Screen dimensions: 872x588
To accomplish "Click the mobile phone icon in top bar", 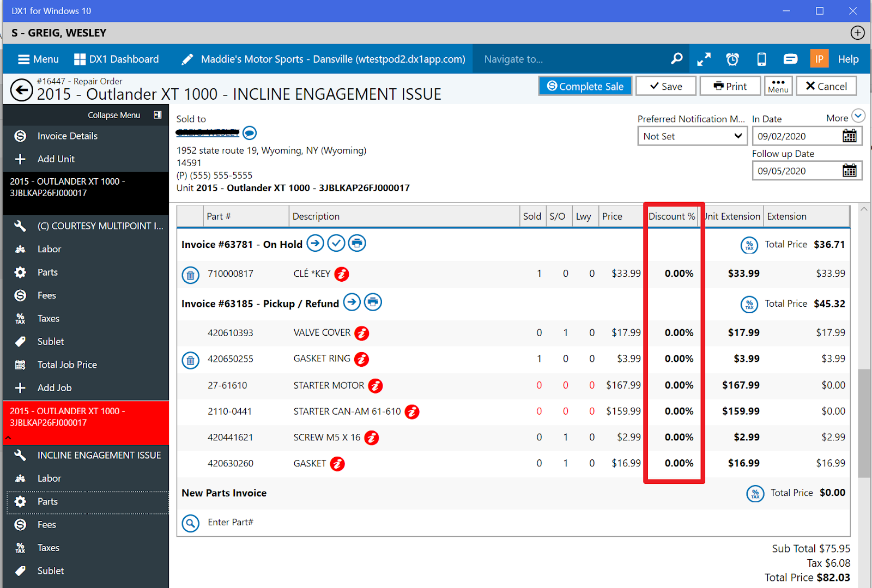I will click(x=762, y=59).
